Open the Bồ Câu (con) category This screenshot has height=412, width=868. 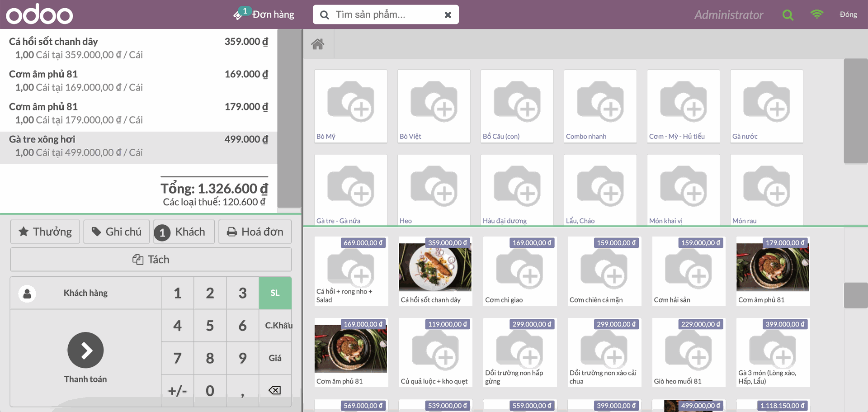517,106
